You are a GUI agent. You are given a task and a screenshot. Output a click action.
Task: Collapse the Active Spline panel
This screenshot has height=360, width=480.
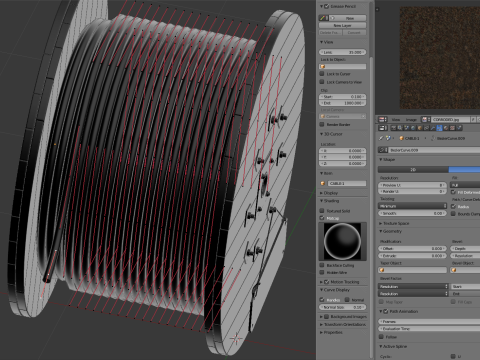click(381, 346)
